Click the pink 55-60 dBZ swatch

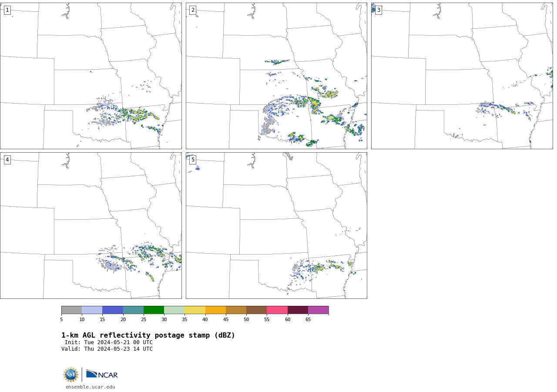[277, 310]
